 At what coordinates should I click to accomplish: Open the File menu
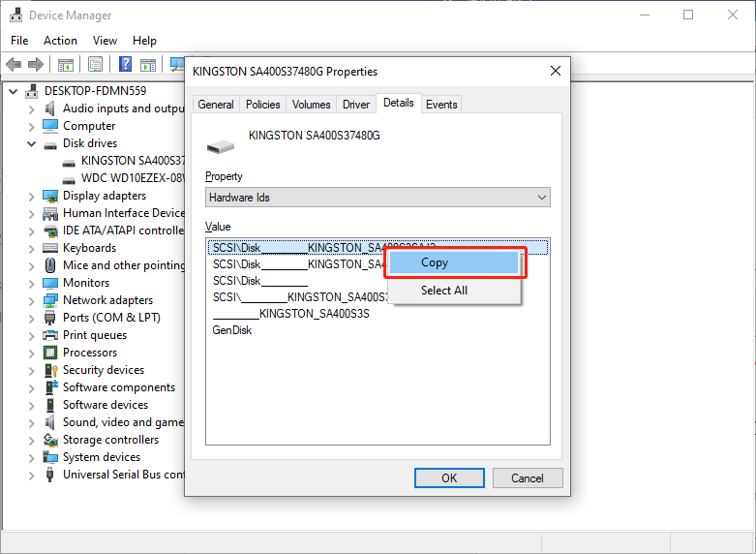pos(19,41)
